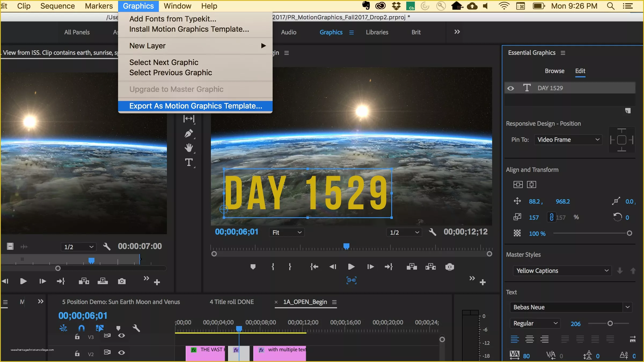Image resolution: width=644 pixels, height=362 pixels.
Task: Toggle visibility of DAY 1529 layer
Action: pos(511,88)
